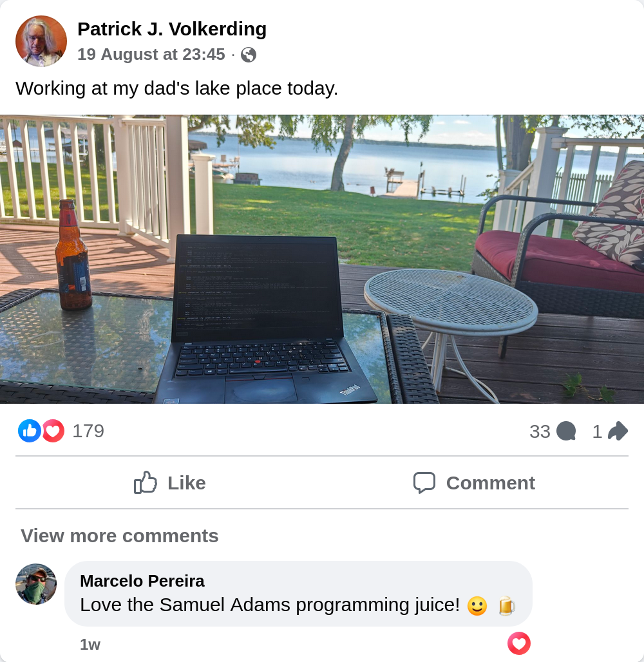
Task: Open the 19 August at 23:45 timestamp
Action: (151, 55)
